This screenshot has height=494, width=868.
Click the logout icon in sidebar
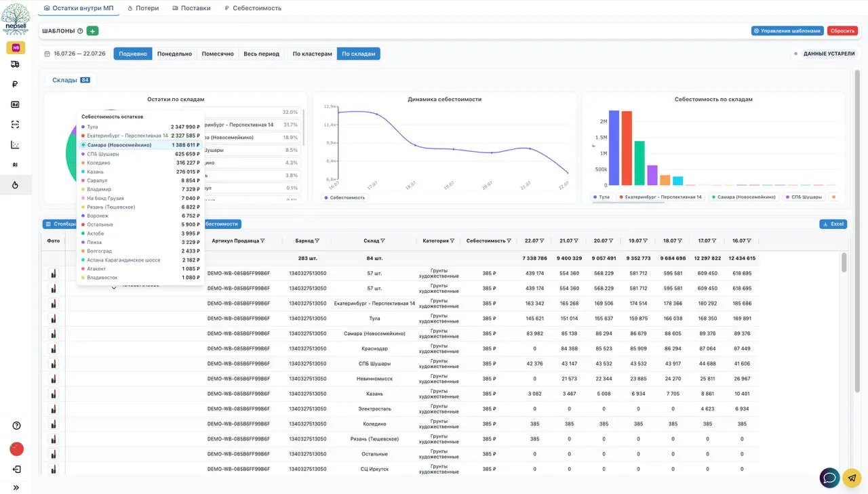click(16, 469)
